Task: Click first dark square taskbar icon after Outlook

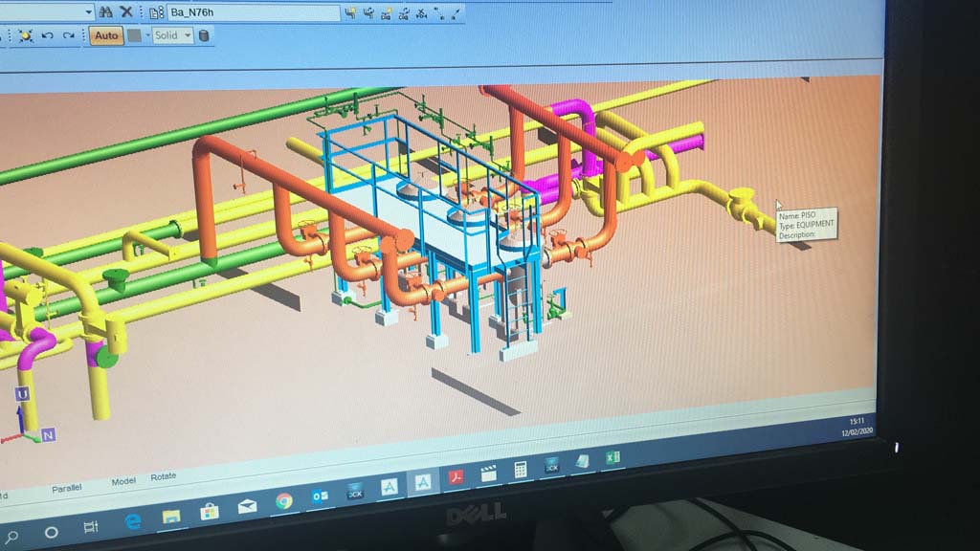Action: [355, 492]
